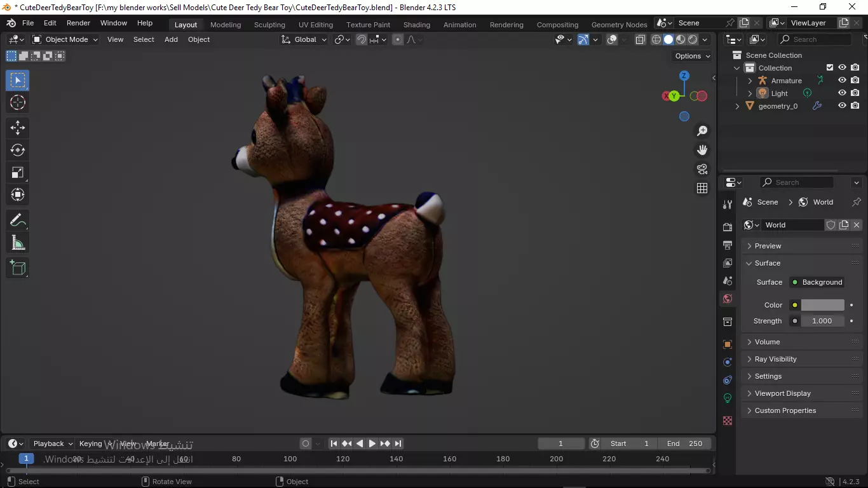This screenshot has width=868, height=488.
Task: Open the timeline Keying menu
Action: pyautogui.click(x=95, y=444)
